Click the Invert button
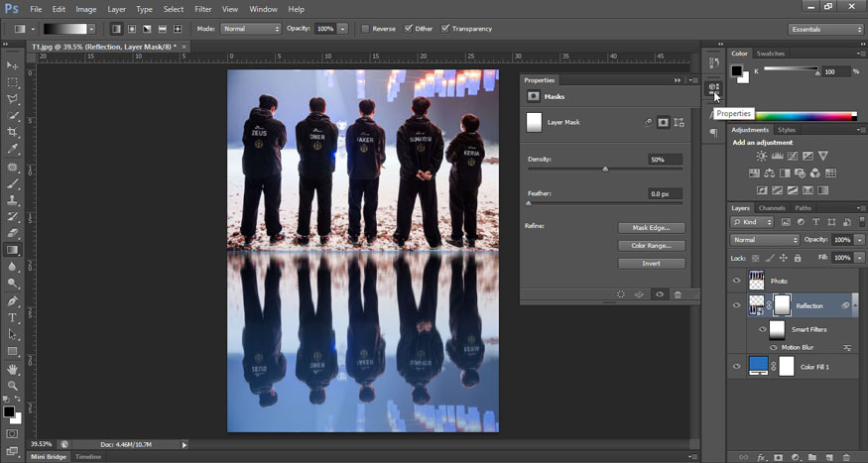This screenshot has width=868, height=463. (x=651, y=264)
